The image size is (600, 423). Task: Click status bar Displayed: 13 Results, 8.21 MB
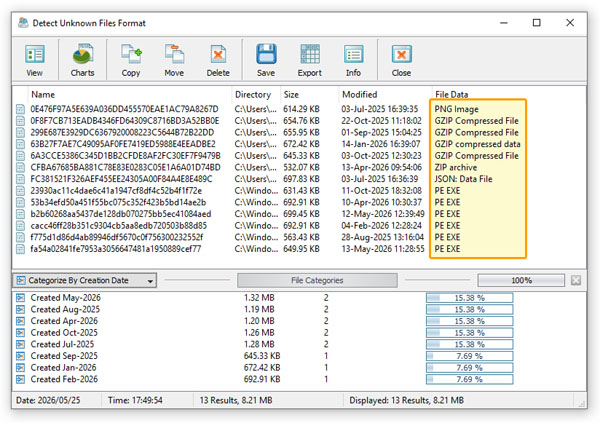point(406,401)
